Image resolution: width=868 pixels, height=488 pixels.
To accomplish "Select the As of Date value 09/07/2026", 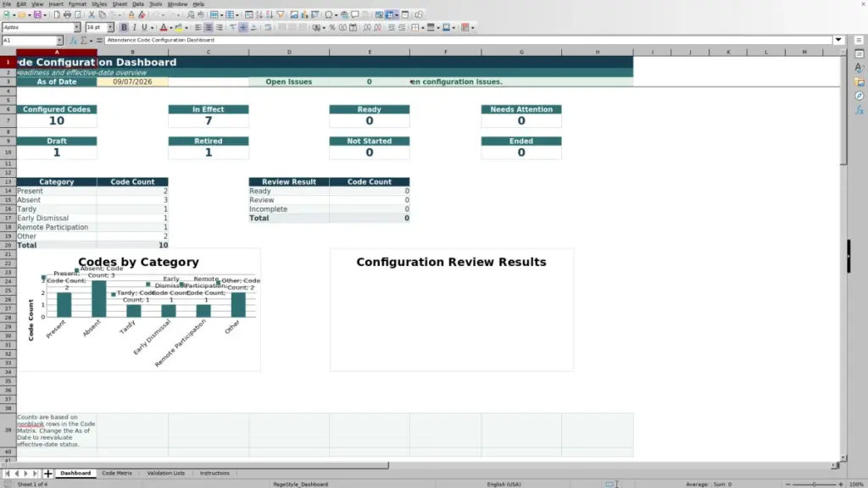I will [132, 82].
